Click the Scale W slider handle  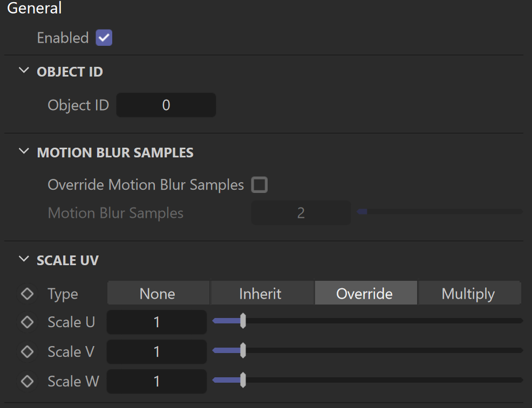tap(243, 380)
